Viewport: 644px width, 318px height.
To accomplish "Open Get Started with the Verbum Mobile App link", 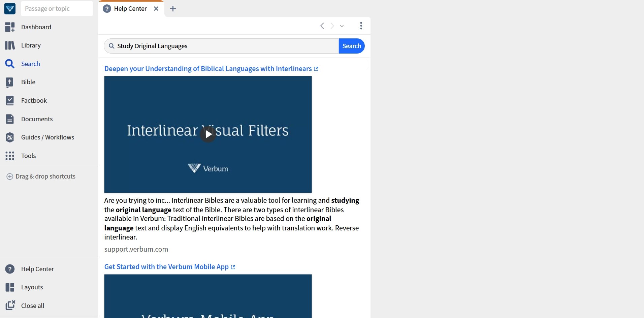I will point(166,267).
